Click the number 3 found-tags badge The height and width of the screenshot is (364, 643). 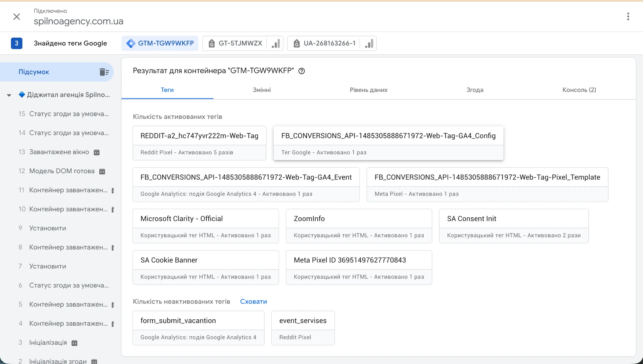[x=16, y=43]
